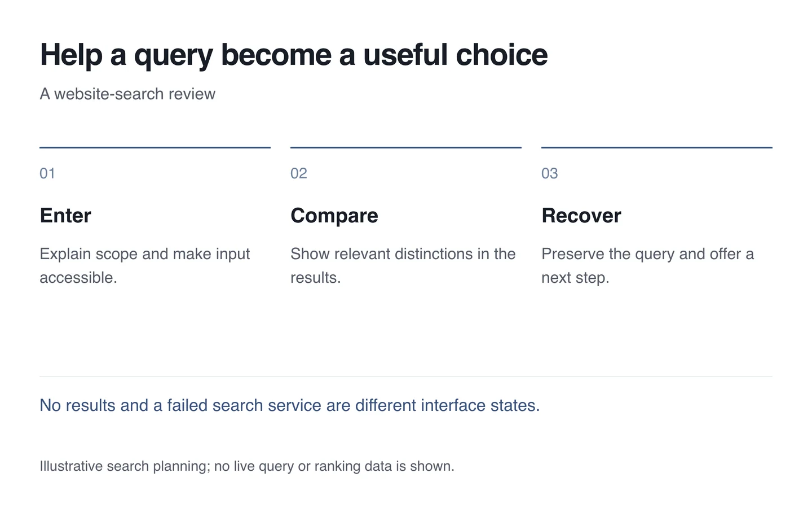Click the step number 02

click(299, 173)
